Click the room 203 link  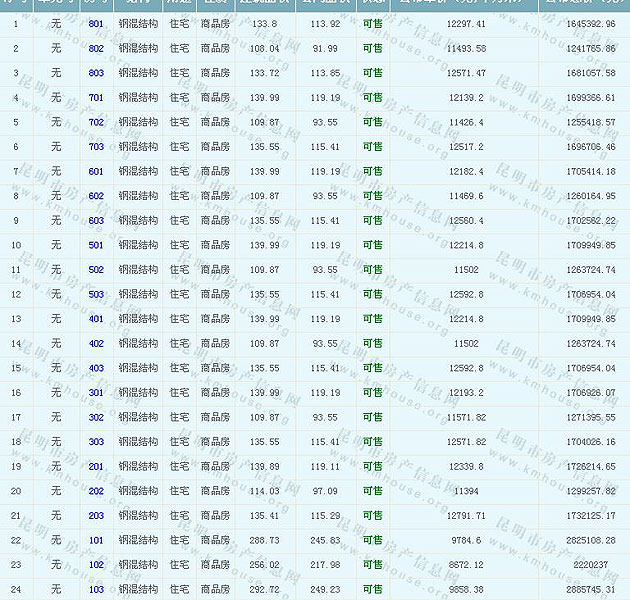pyautogui.click(x=96, y=516)
